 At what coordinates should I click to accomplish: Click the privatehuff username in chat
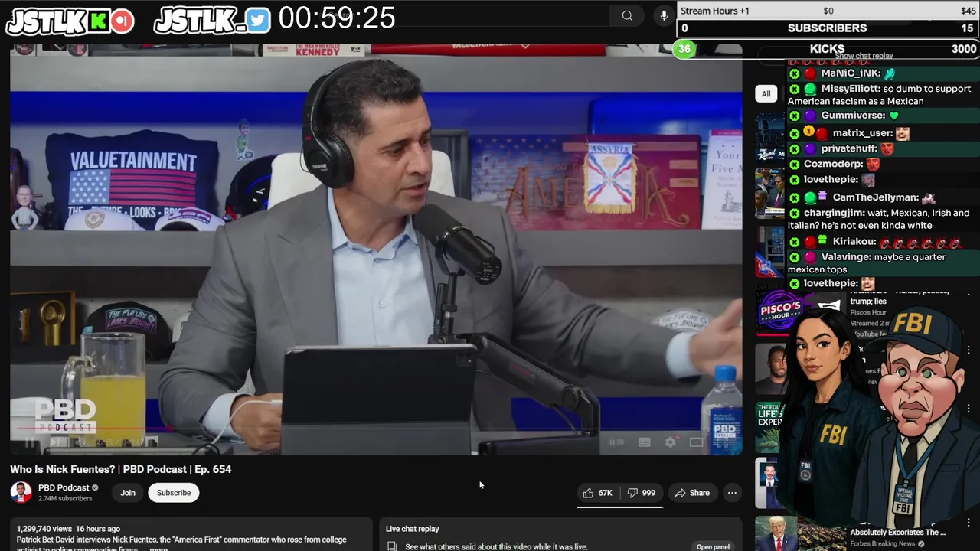[x=849, y=148]
